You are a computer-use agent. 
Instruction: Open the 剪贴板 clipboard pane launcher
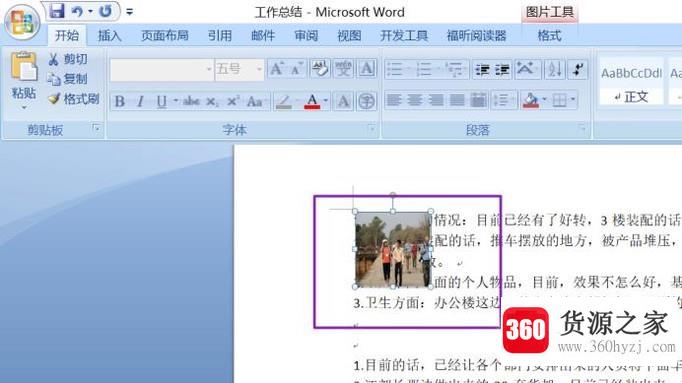click(x=96, y=128)
